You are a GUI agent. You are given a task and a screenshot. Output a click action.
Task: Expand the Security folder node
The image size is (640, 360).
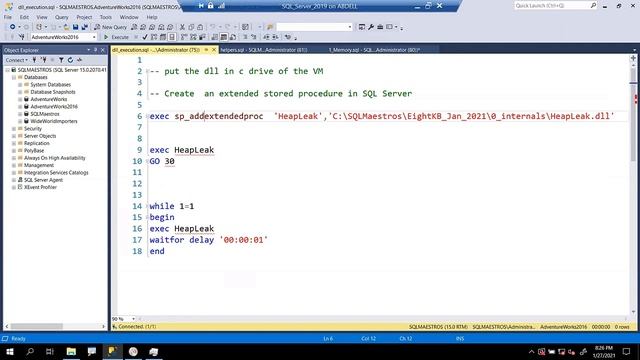tap(14, 129)
